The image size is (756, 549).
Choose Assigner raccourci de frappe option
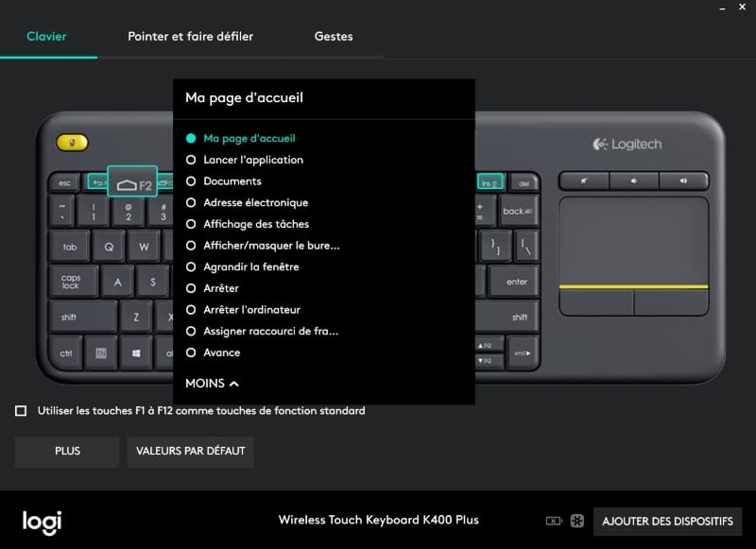tap(263, 331)
